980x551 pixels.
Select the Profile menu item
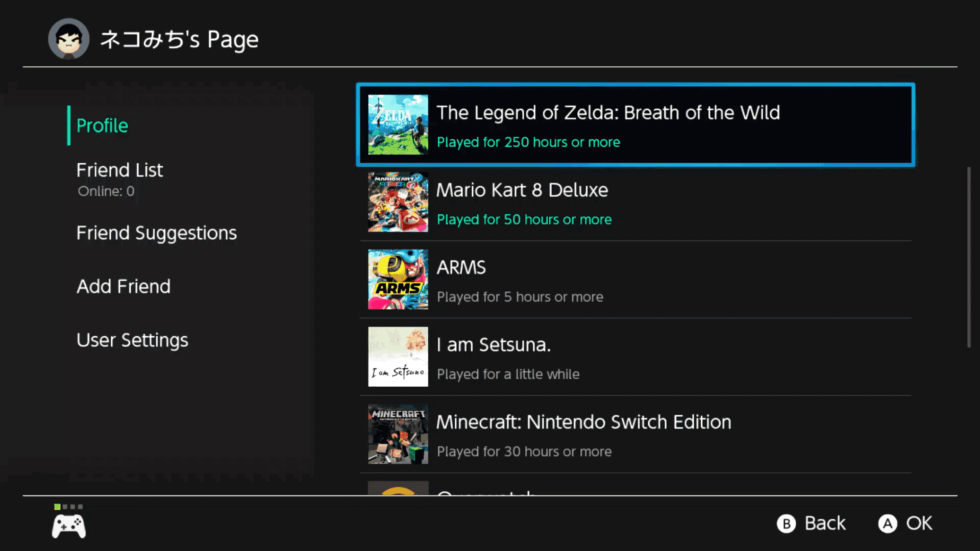(102, 126)
